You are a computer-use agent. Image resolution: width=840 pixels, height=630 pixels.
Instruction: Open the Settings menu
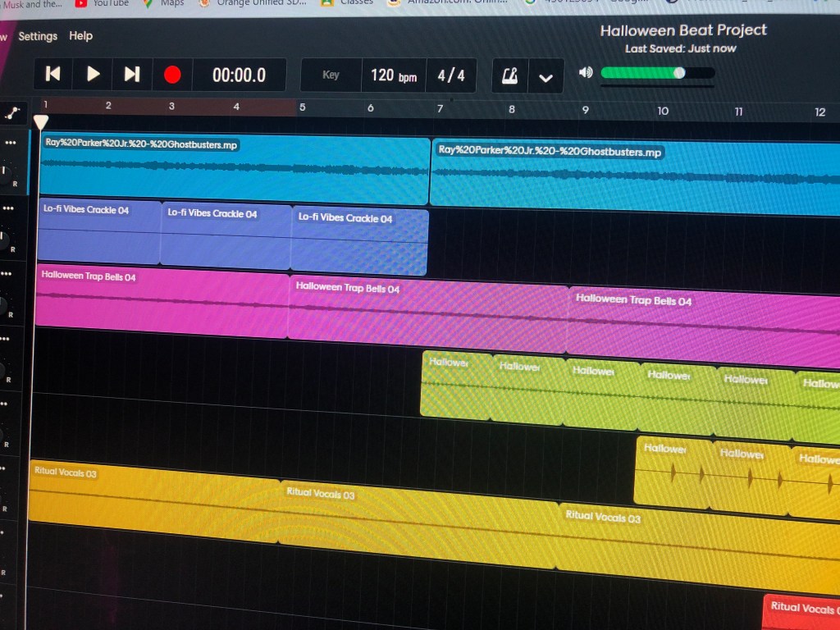point(38,36)
